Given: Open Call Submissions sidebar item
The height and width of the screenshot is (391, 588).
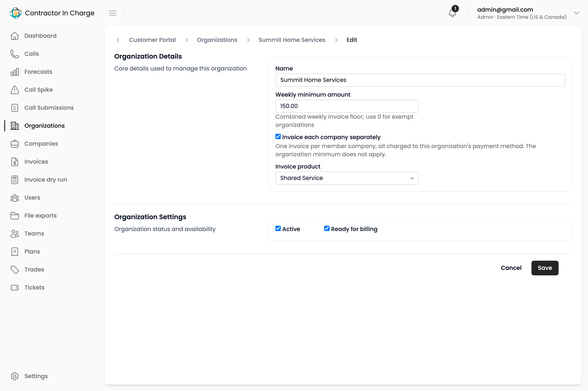Looking at the screenshot, I should coord(49,108).
